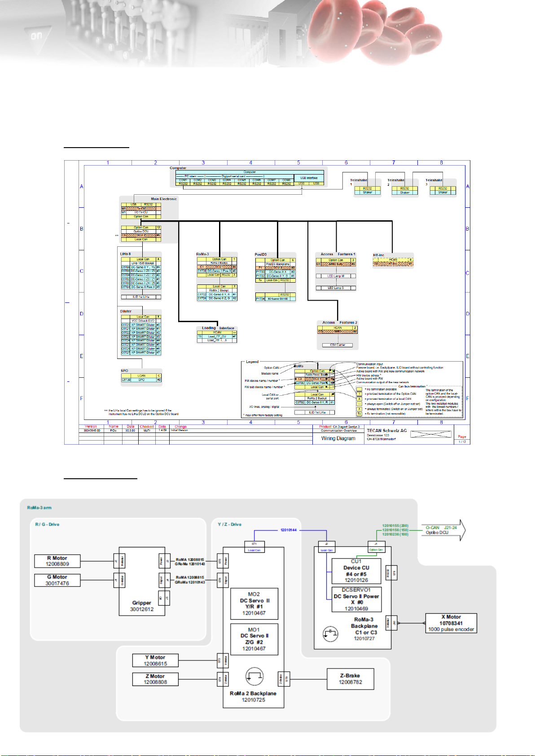The height and width of the screenshot is (756, 535).
Task: Click the RoMa-3 arm section title
Action: point(39,507)
